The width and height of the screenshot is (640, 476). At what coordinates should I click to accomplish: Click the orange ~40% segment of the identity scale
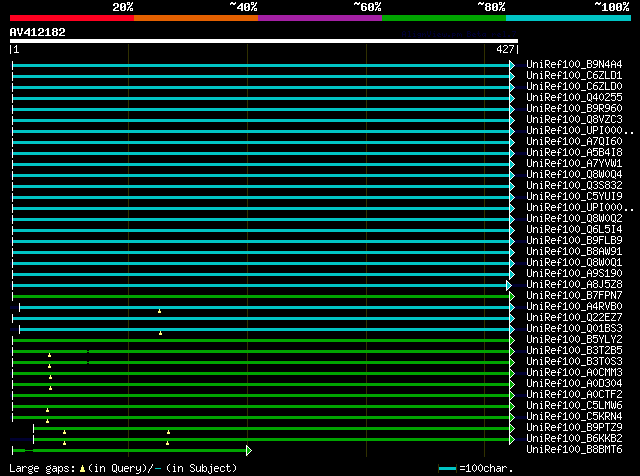coord(196,18)
